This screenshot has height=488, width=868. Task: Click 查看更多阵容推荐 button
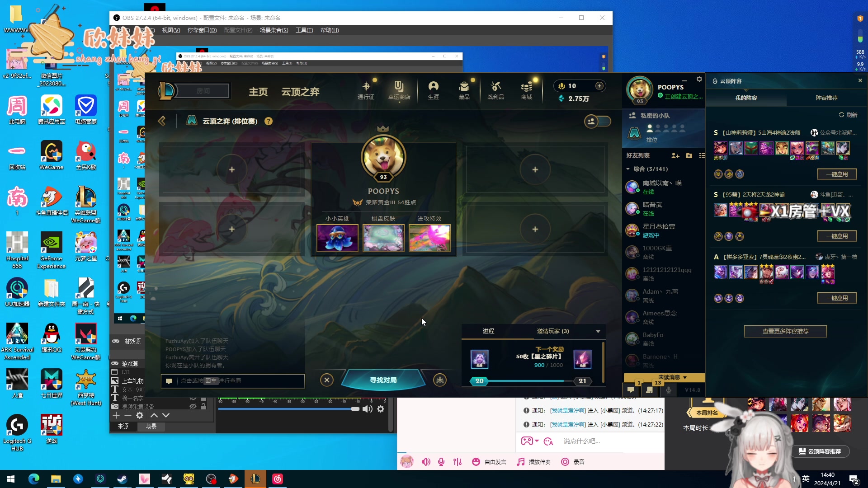(x=785, y=331)
